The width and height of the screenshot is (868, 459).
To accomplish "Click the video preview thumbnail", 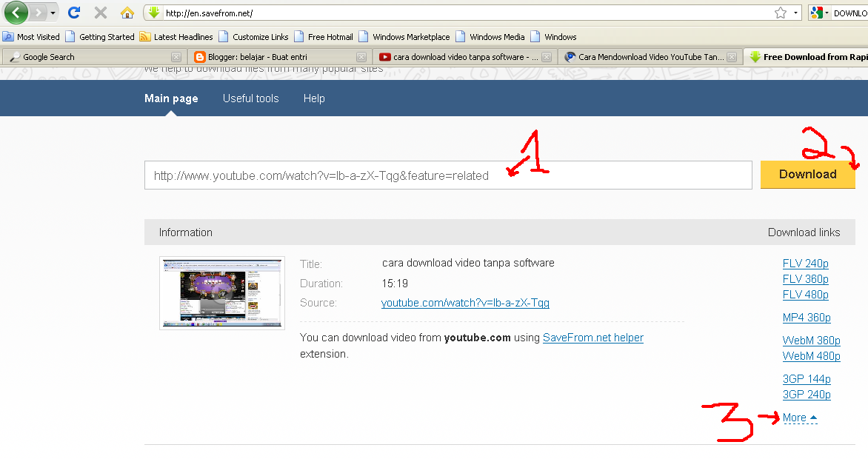I will point(222,293).
